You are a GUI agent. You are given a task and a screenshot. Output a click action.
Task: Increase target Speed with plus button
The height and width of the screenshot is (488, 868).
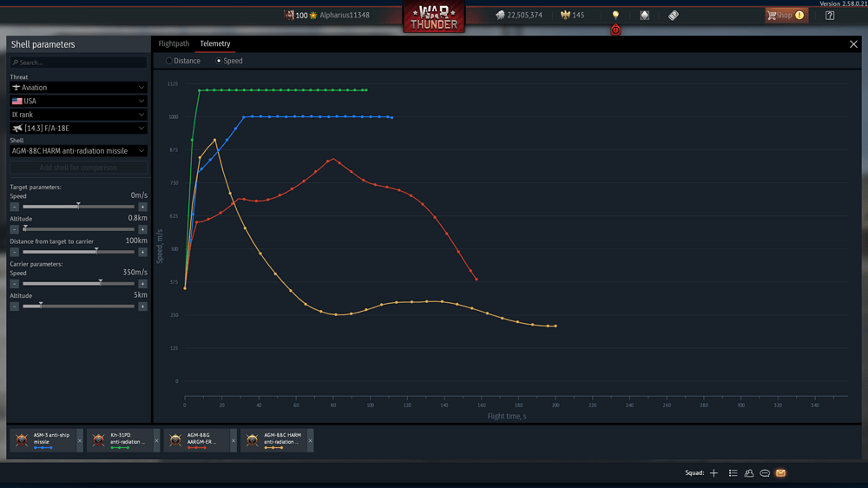(x=142, y=207)
